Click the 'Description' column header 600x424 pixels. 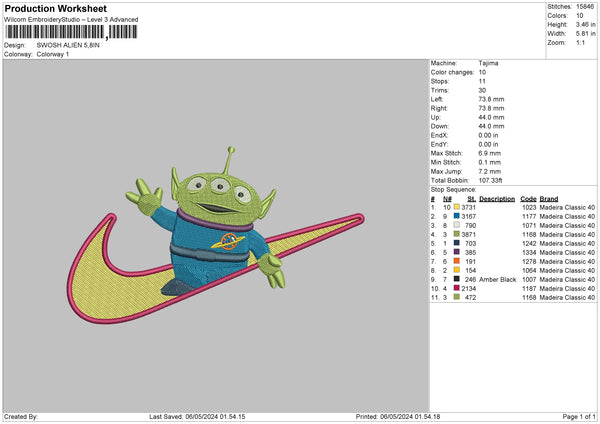[497, 199]
